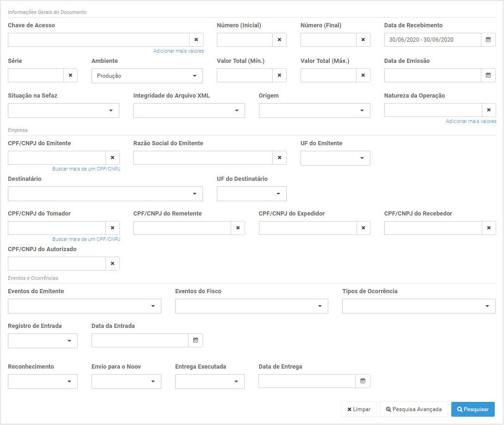
Task: Clear the Chave de Acesso field
Action: (x=196, y=40)
